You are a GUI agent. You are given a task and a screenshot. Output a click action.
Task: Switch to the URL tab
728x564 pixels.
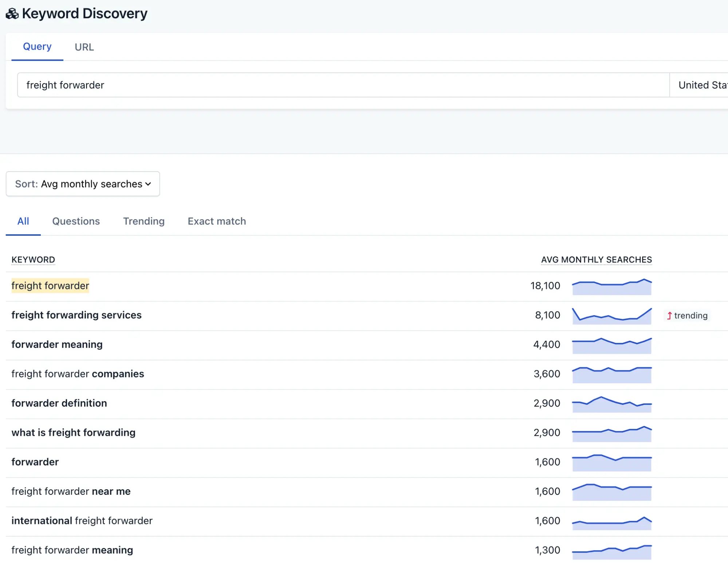tap(84, 47)
